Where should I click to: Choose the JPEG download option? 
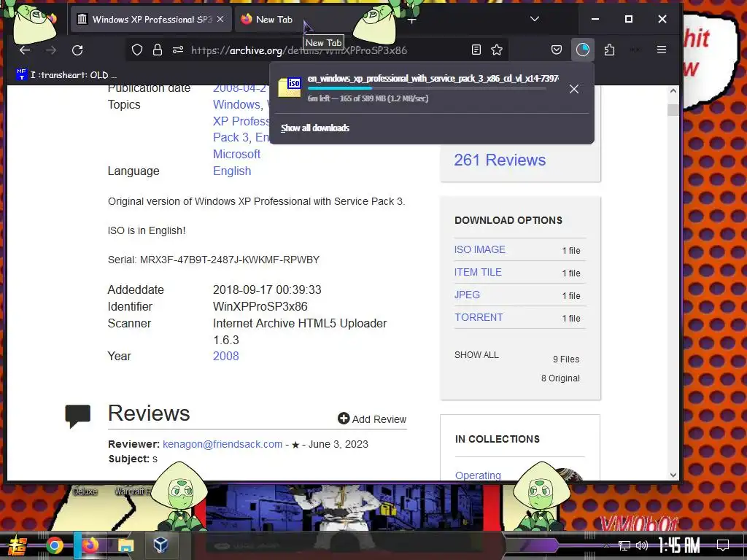coord(467,295)
